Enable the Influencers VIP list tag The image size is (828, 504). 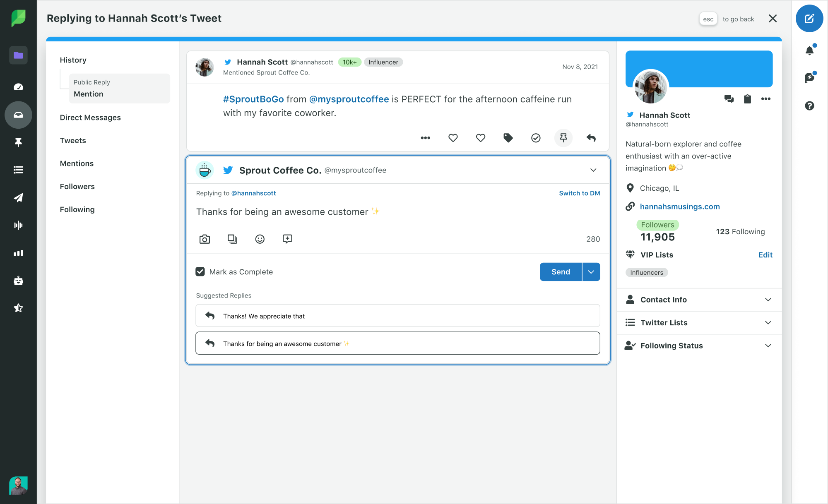(646, 272)
